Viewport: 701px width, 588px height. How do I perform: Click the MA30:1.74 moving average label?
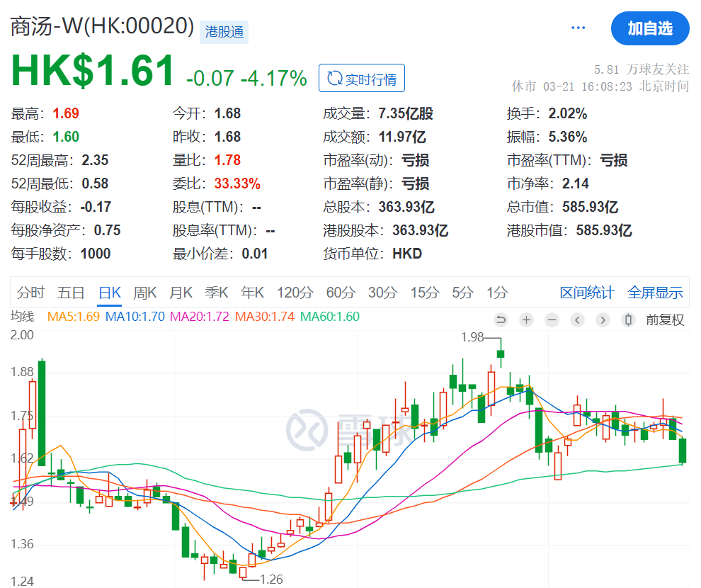265,317
